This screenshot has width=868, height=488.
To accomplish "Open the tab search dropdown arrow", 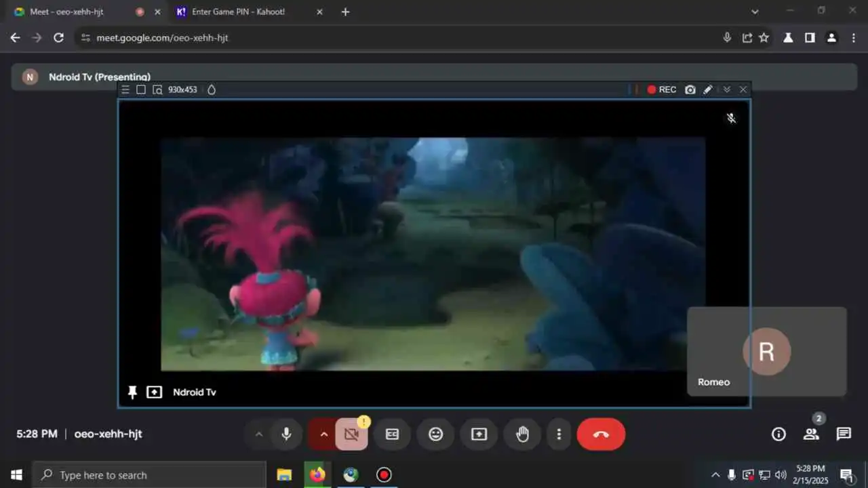I will 755,12.
